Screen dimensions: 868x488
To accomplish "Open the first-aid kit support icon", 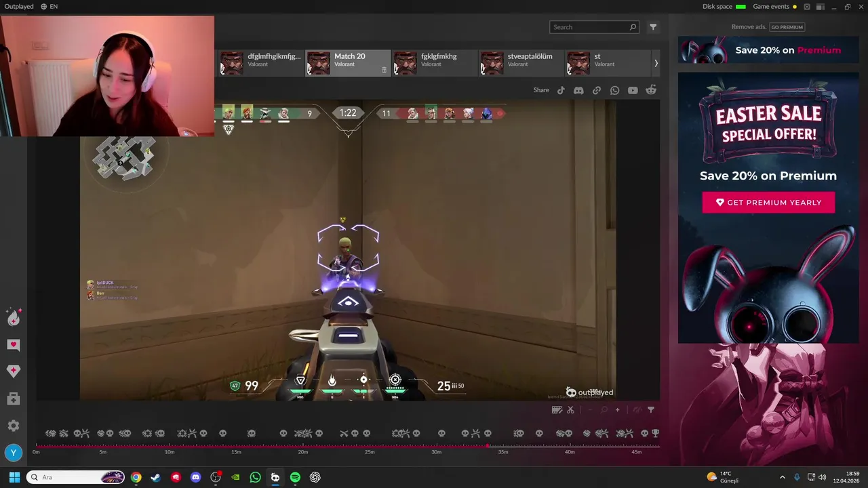I will 14,399.
